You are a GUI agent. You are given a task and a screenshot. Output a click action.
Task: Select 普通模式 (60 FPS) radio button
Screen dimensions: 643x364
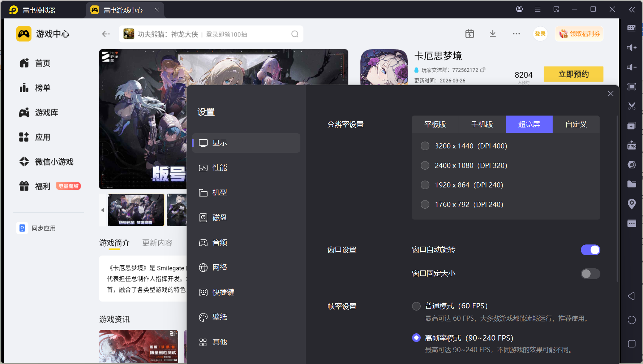click(416, 306)
